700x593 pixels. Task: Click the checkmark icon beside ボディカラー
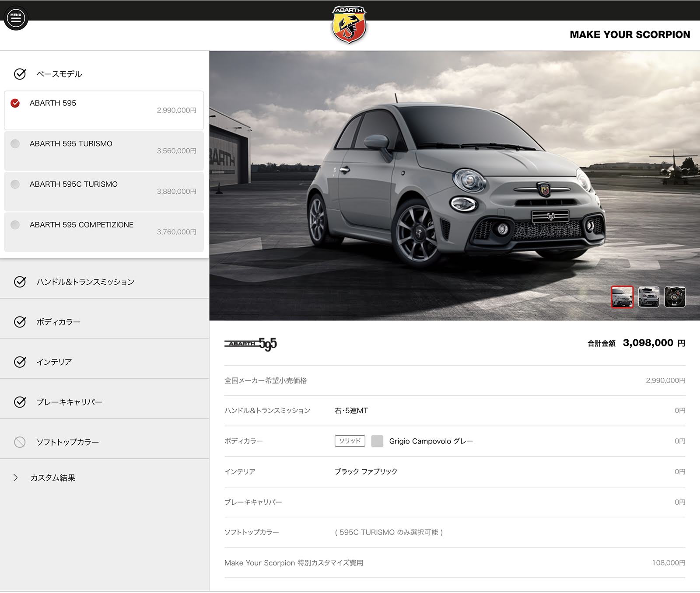[x=20, y=322]
